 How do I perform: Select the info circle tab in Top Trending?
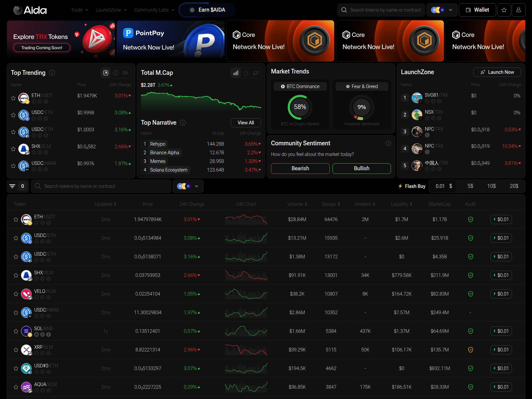point(116,73)
